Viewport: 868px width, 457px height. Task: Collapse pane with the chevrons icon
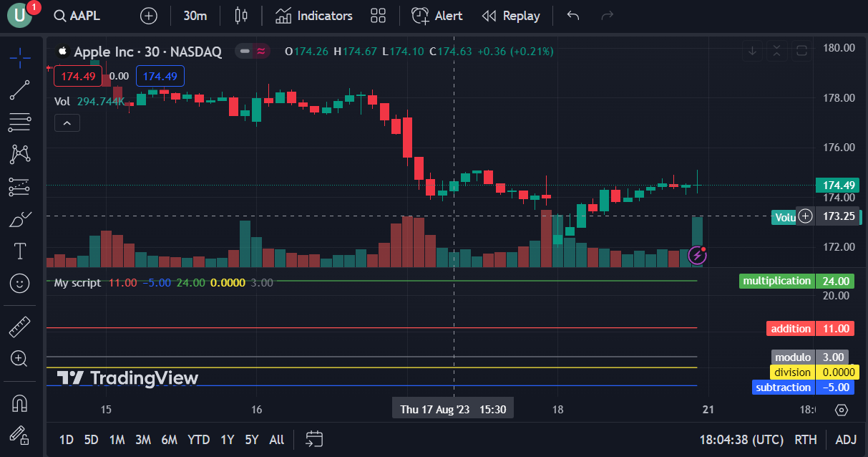777,51
